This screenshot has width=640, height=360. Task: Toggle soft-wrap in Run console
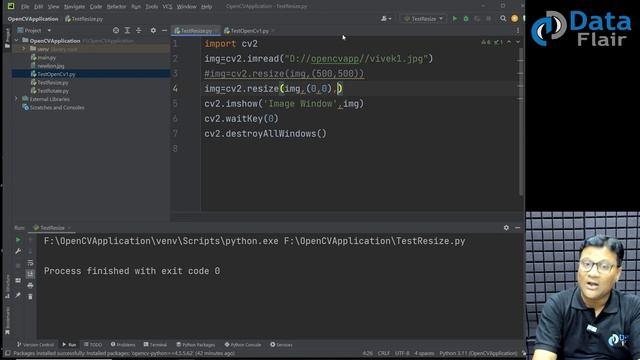pyautogui.click(x=30, y=263)
